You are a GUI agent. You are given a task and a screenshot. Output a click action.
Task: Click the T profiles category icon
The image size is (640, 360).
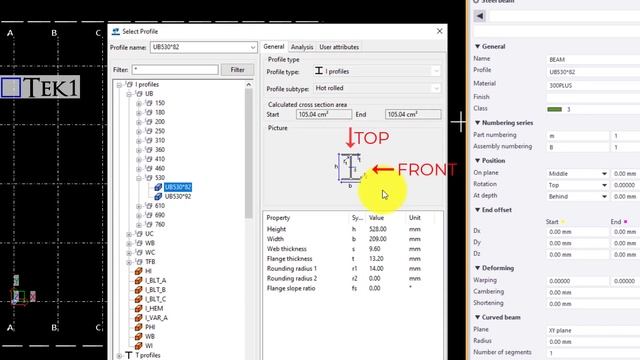[x=129, y=355]
